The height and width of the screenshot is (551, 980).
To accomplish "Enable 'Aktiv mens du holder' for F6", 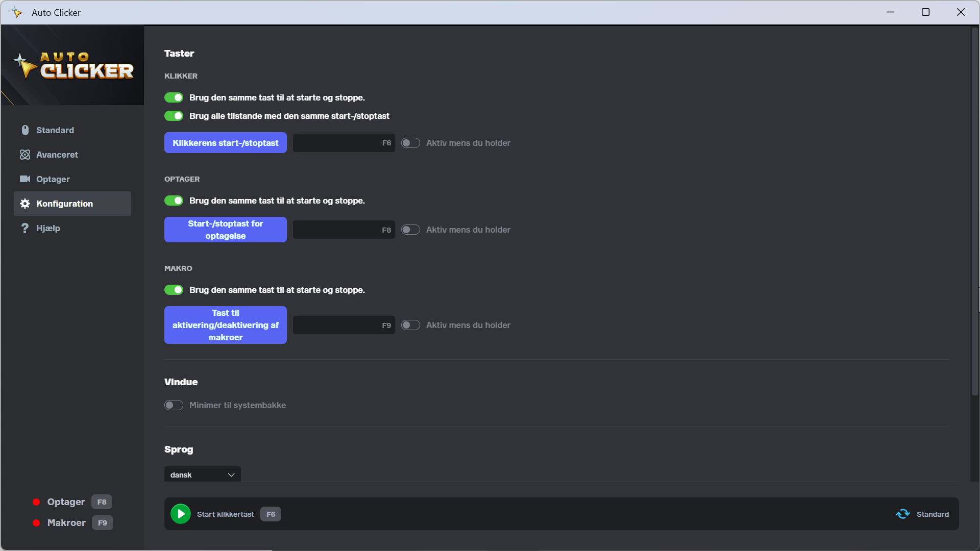I will (410, 143).
